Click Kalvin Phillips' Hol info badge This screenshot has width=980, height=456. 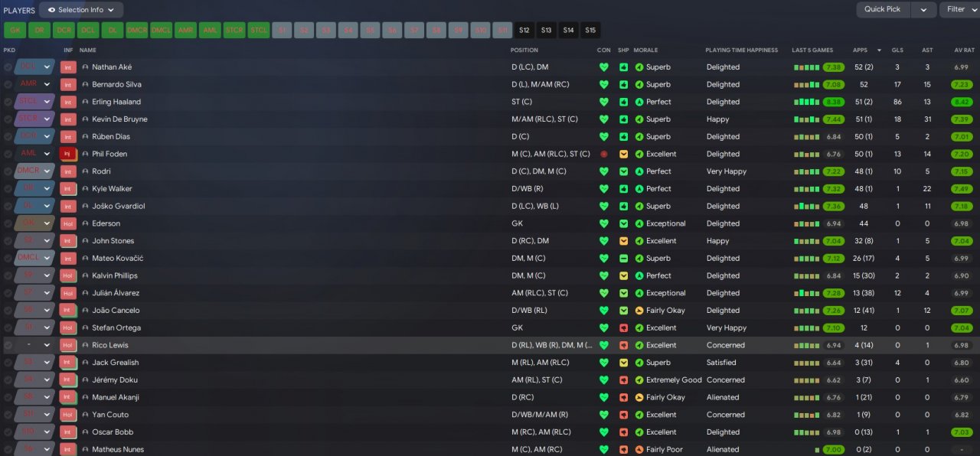(x=68, y=275)
